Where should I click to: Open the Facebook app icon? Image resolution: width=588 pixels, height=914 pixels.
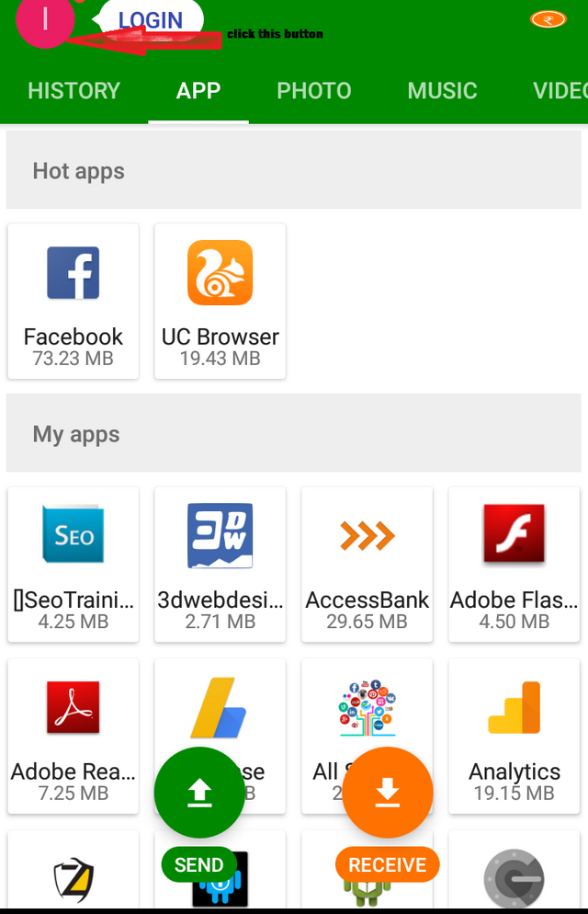[x=73, y=273]
